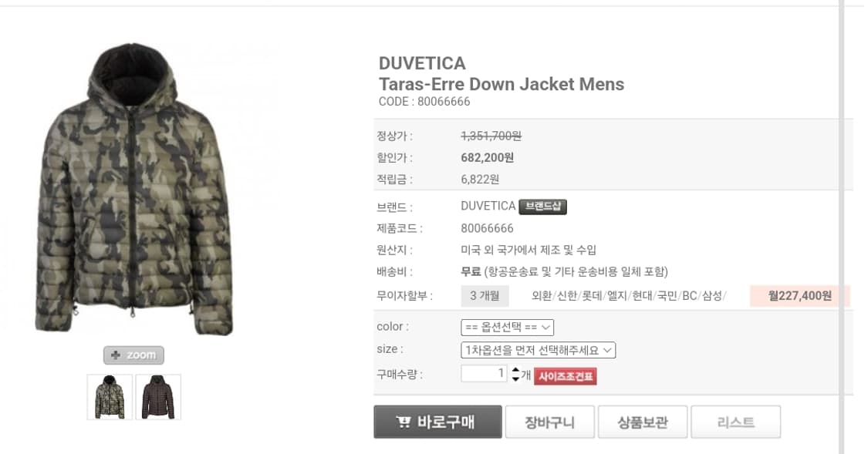Visit the 브랜드샵 brand shop badge
This screenshot has width=868, height=454.
click(542, 207)
